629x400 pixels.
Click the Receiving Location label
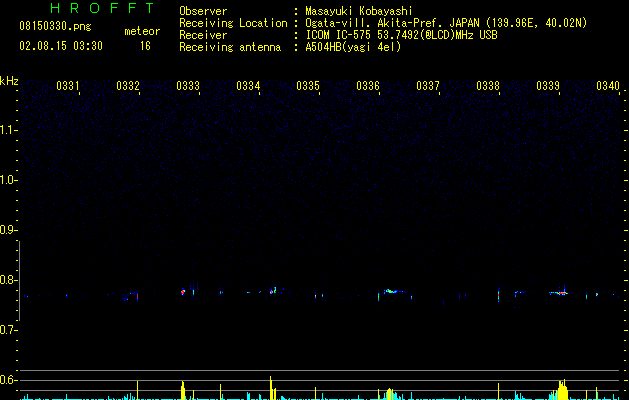[233, 23]
